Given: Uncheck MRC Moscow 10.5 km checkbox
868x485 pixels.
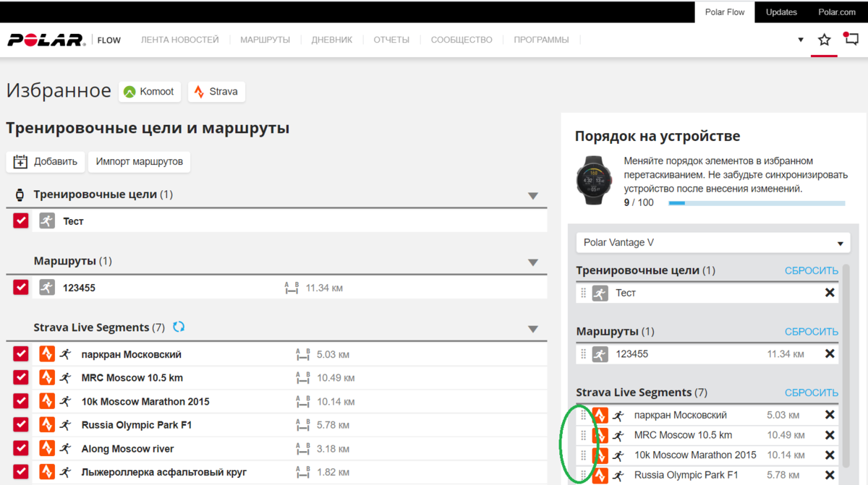Looking at the screenshot, I should [21, 377].
